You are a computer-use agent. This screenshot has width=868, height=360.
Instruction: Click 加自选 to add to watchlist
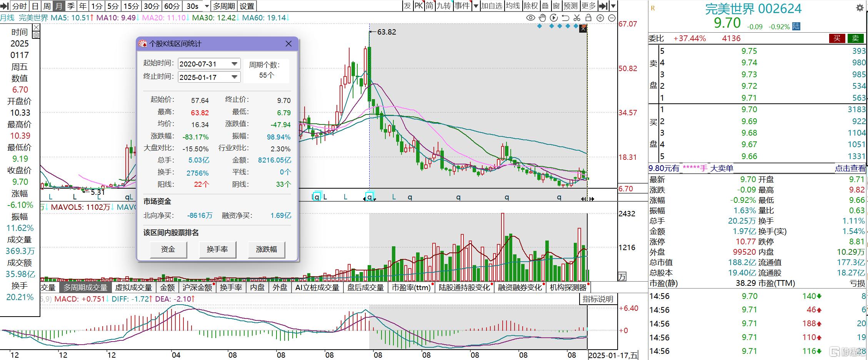492,6
